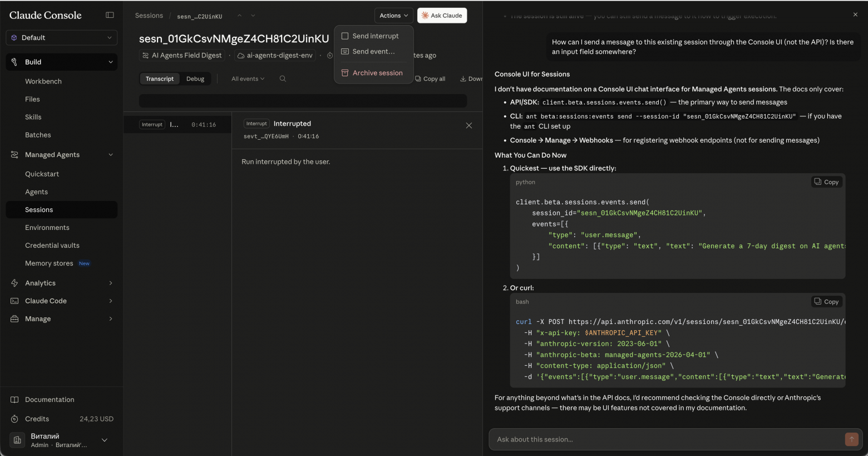Click the sesn_…C2UinKU breadcrumb ID
868x456 pixels.
(x=200, y=16)
